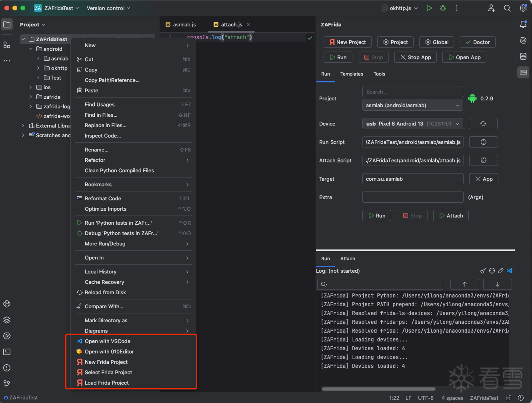
Task: Clear the log with the broom icon
Action: 483,271
